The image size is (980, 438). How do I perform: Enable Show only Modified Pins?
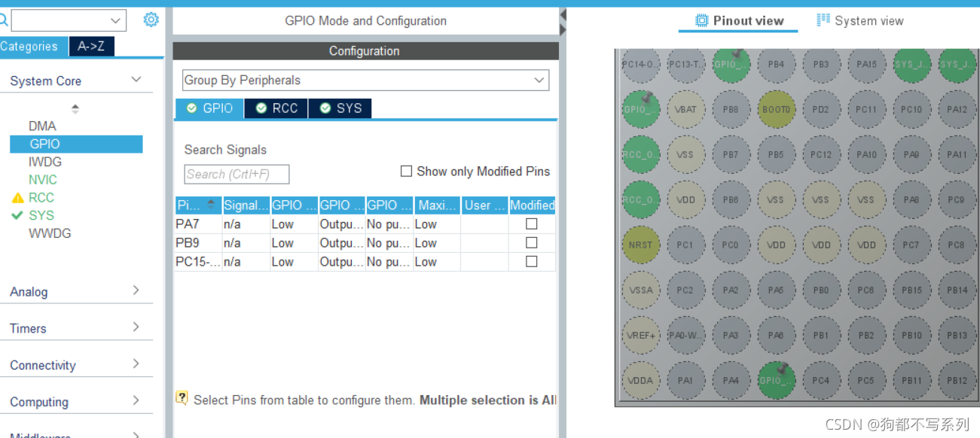pos(406,172)
